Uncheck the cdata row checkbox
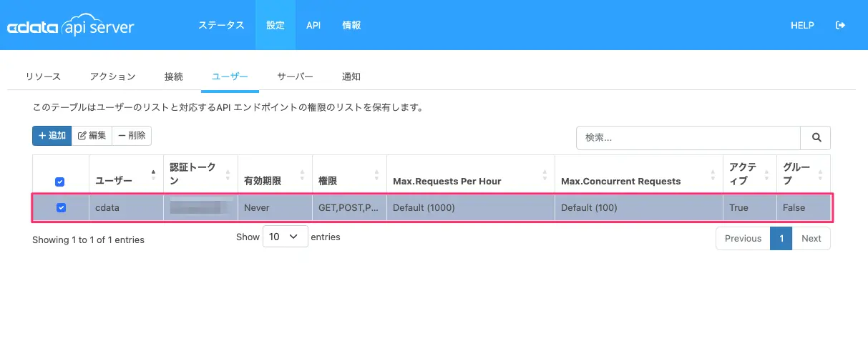The image size is (868, 356). (61, 207)
